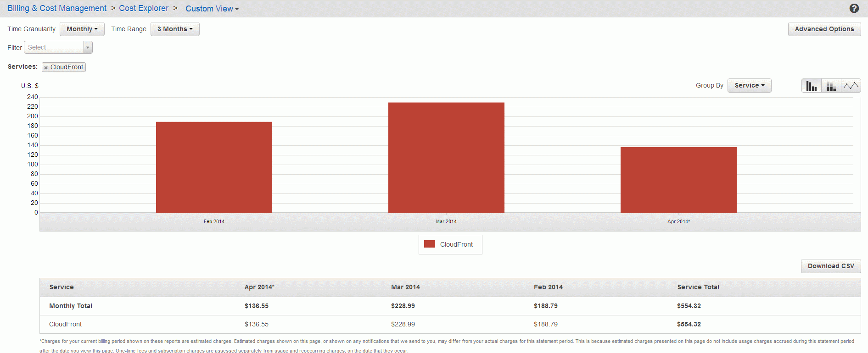Select the Feb 2014 bar in chart

coord(214,167)
